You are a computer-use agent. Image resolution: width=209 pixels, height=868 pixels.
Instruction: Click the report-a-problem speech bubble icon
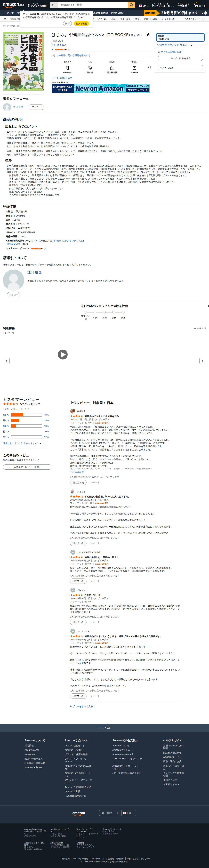point(53,55)
